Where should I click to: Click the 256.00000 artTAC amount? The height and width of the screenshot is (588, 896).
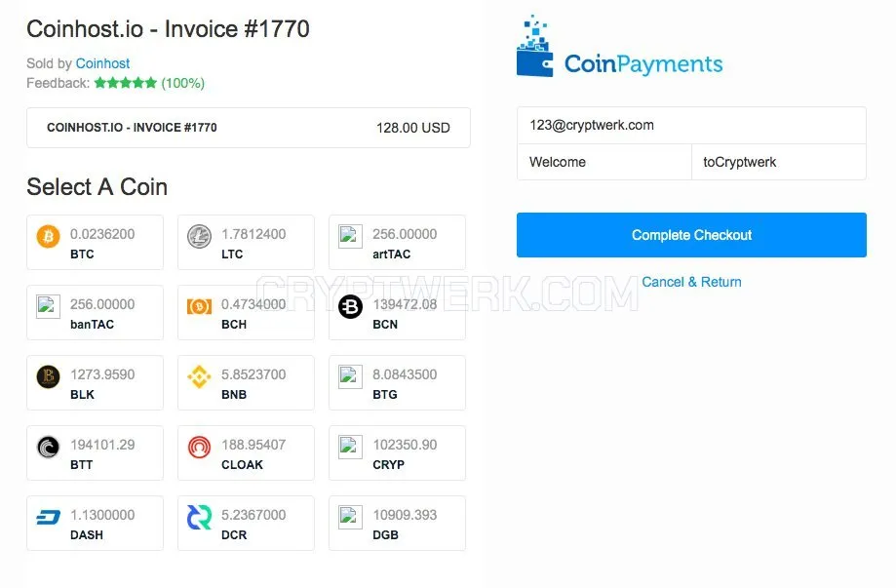click(405, 234)
